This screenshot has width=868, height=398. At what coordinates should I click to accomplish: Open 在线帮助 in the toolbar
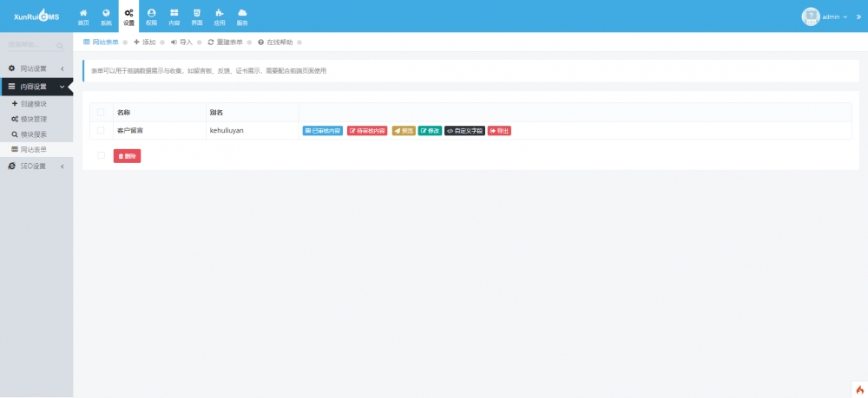click(x=275, y=42)
